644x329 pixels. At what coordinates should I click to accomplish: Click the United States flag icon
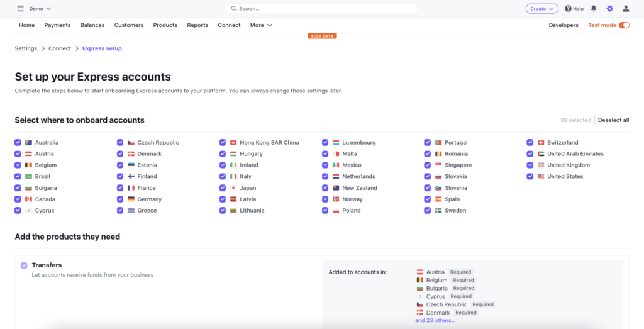pyautogui.click(x=541, y=176)
